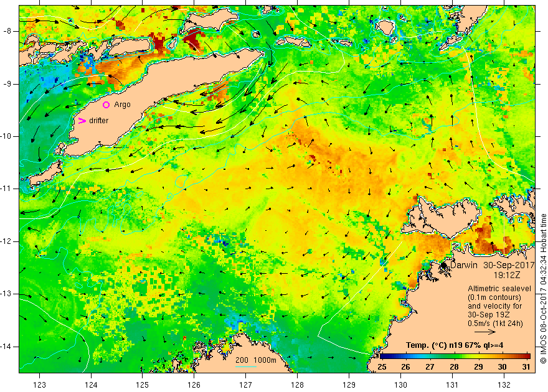Click the 'Temp. (°C) n19 67% ql>=4' title
The height and width of the screenshot is (392, 548).
click(455, 345)
